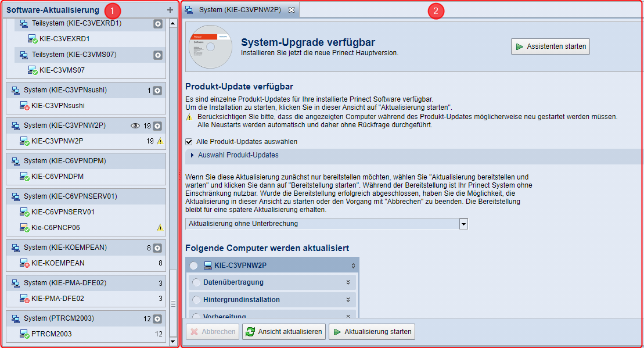
Task: Click status circle for KIE-C3VPNW2P update row
Action: [193, 266]
